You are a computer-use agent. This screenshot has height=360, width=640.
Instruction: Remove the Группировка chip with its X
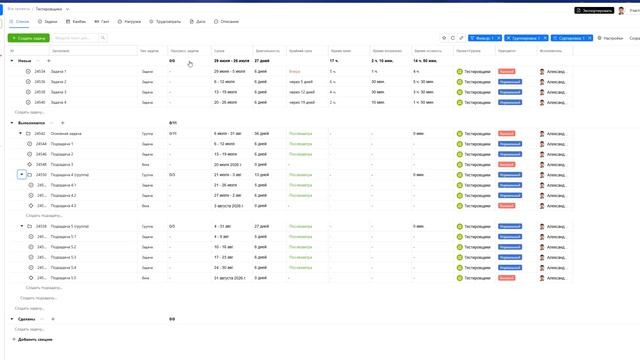(x=545, y=38)
